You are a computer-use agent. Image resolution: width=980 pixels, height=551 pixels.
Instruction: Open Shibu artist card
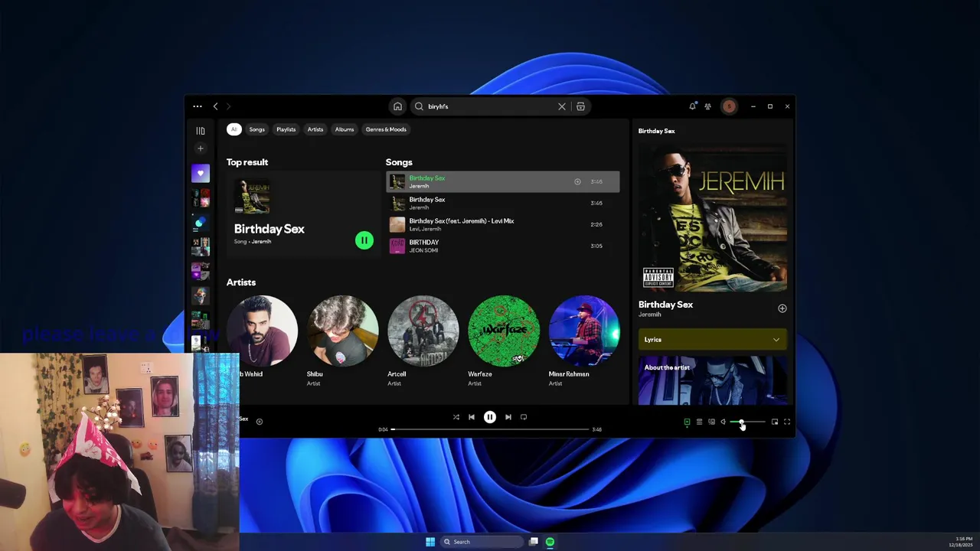342,341
